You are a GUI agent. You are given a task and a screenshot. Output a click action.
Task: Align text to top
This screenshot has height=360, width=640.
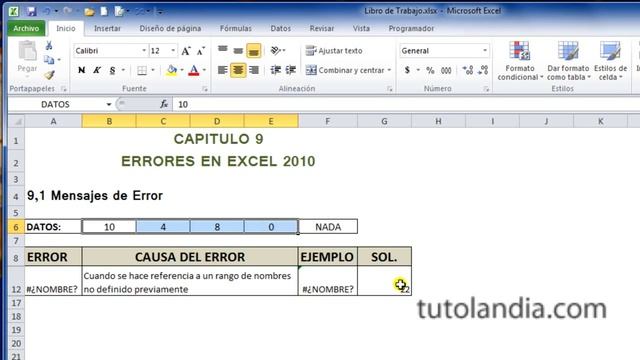(x=222, y=50)
